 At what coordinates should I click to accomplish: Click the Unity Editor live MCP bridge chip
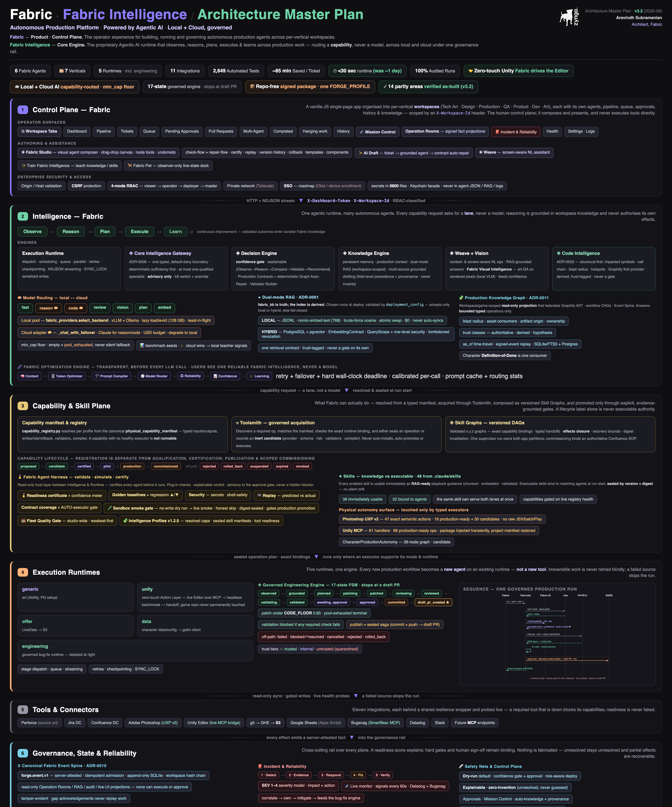[214, 723]
